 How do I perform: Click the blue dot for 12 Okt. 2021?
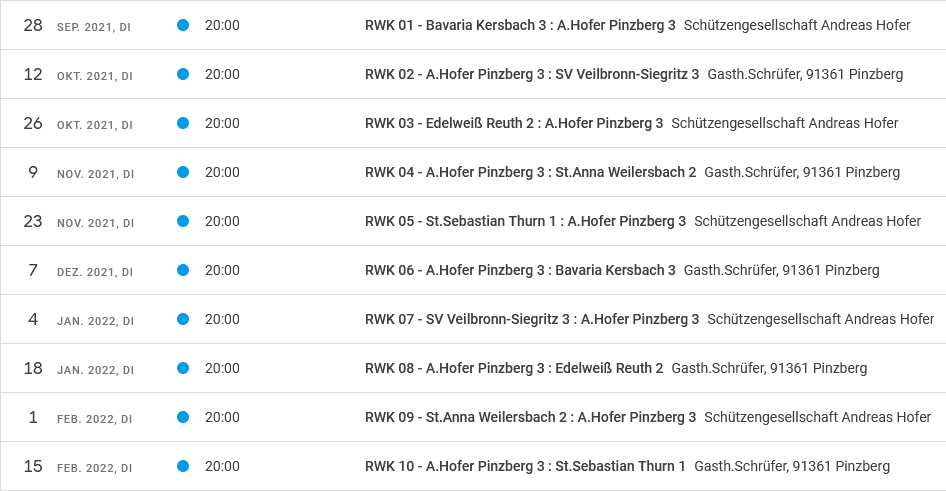(x=183, y=74)
